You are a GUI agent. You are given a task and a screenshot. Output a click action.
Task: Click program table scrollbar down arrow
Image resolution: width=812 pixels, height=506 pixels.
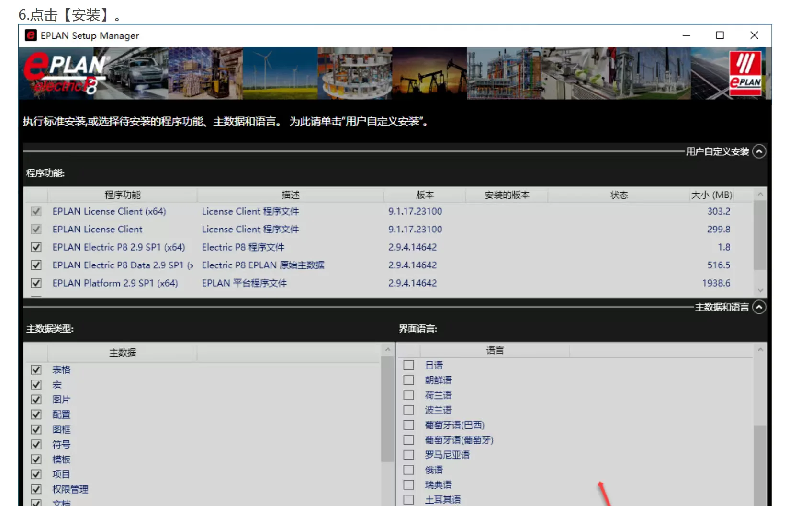click(760, 290)
